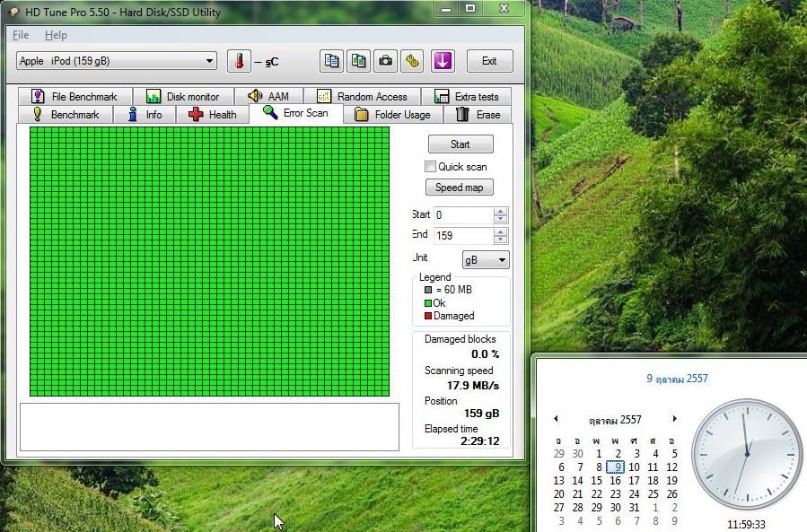Enable the Quick scan checkbox
The width and height of the screenshot is (807, 532).
tap(431, 167)
